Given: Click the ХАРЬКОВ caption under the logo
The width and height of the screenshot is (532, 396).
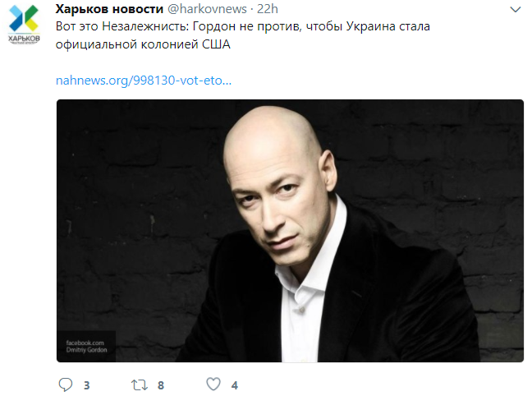Looking at the screenshot, I should pyautogui.click(x=24, y=39).
